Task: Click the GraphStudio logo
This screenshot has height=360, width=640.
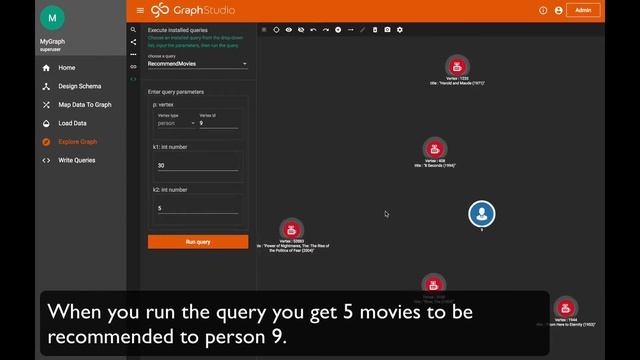Action: [193, 10]
